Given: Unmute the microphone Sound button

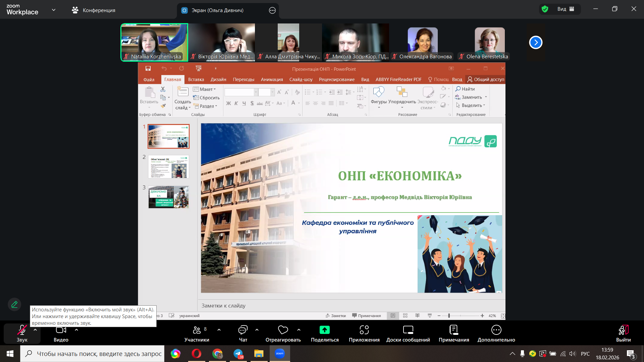Looking at the screenshot, I should 22,330.
